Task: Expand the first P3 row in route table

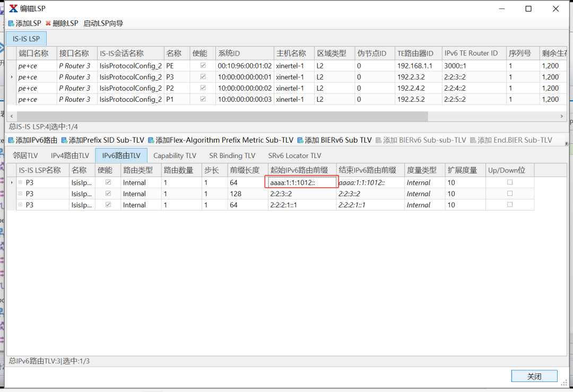Action: pyautogui.click(x=21, y=182)
